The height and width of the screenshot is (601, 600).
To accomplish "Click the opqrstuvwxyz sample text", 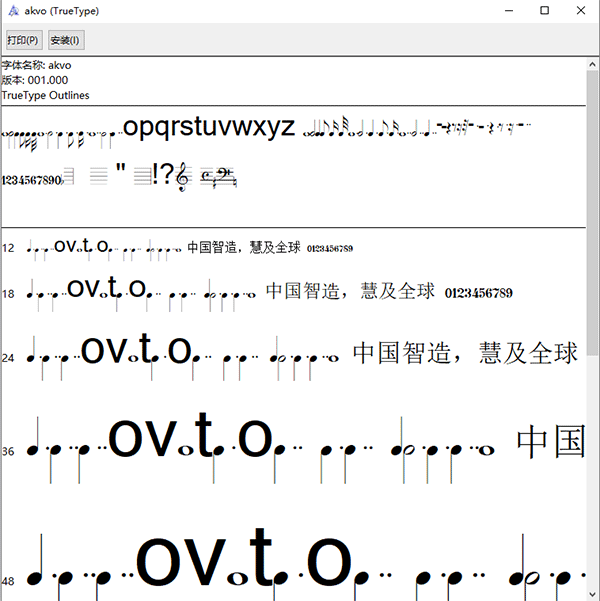I will click(209, 127).
